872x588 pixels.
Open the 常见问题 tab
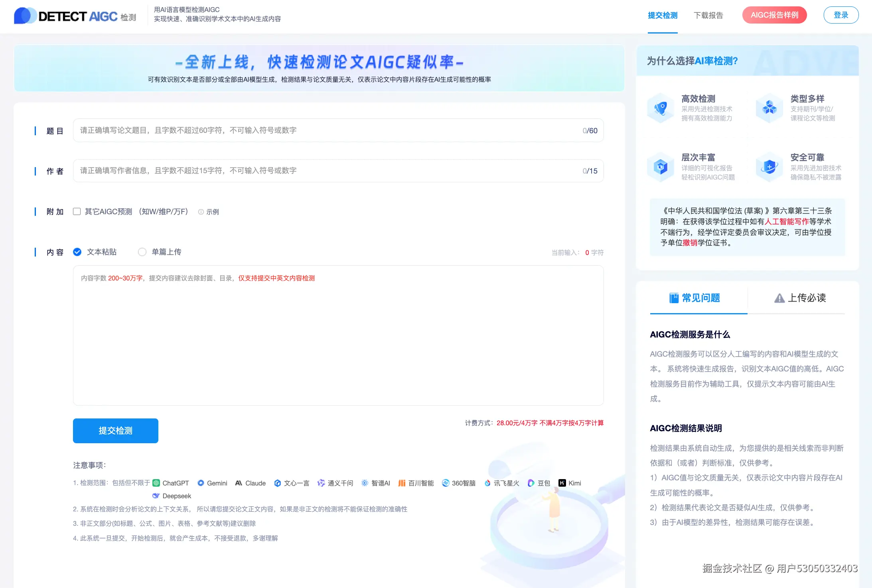coord(694,298)
